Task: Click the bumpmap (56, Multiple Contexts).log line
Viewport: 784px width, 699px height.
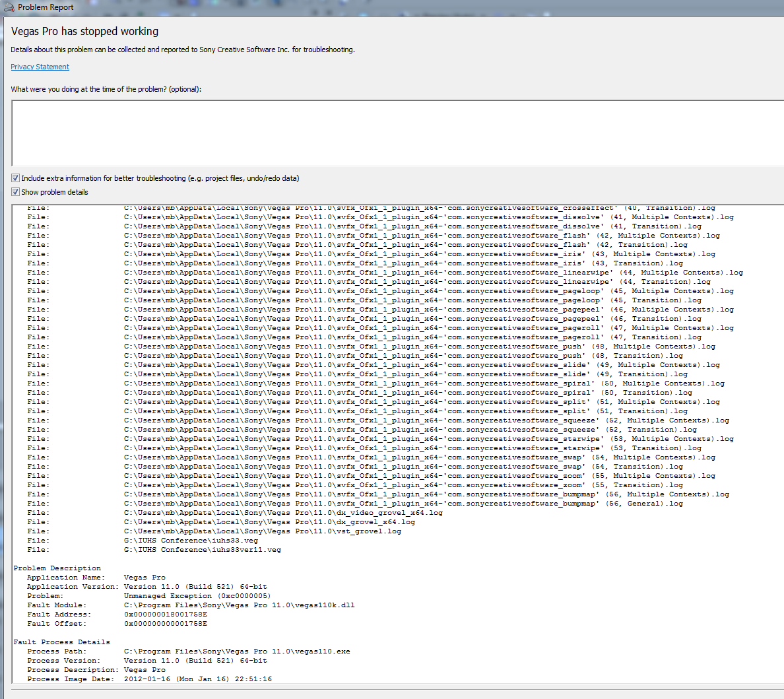Action: click(x=378, y=494)
